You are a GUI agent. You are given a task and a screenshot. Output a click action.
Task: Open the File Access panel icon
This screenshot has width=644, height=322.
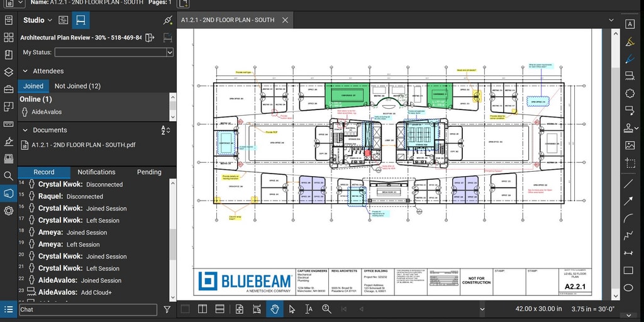pos(9,20)
